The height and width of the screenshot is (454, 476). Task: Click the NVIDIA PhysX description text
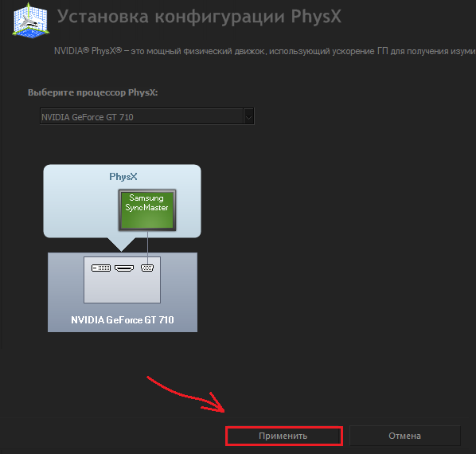265,51
